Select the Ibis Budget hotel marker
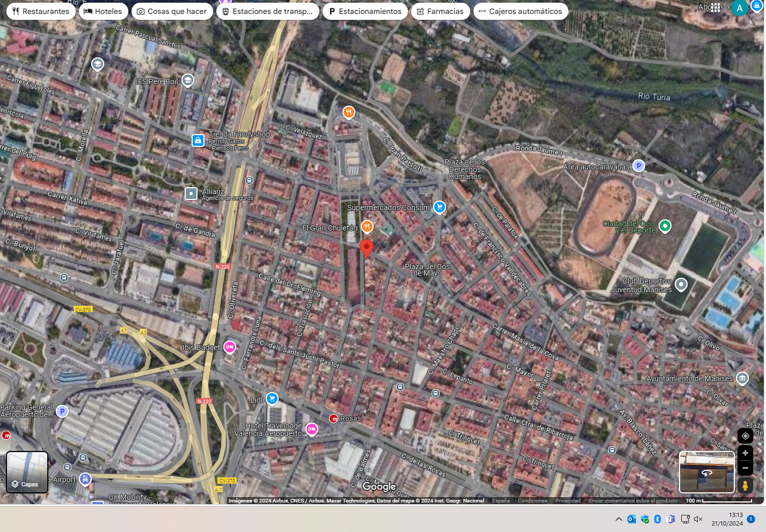This screenshot has width=766, height=532. (x=230, y=347)
